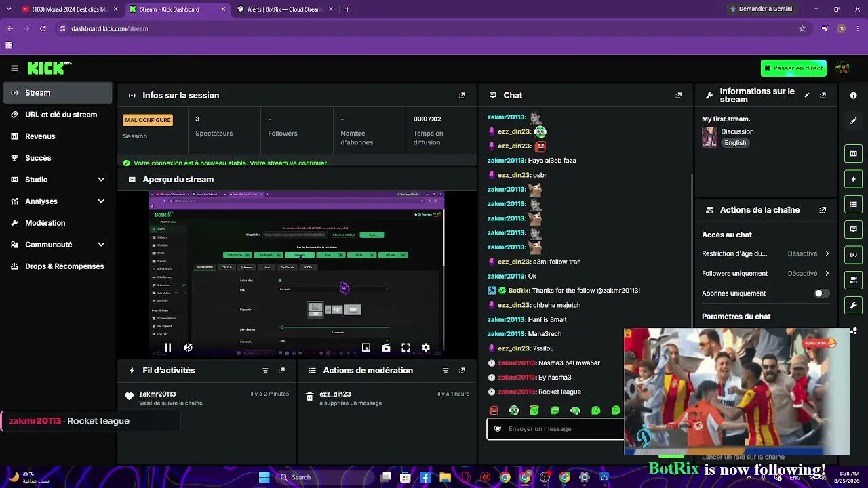This screenshot has width=868, height=488.
Task: Click ezz_din23 in Actions de modération
Action: pos(335,394)
